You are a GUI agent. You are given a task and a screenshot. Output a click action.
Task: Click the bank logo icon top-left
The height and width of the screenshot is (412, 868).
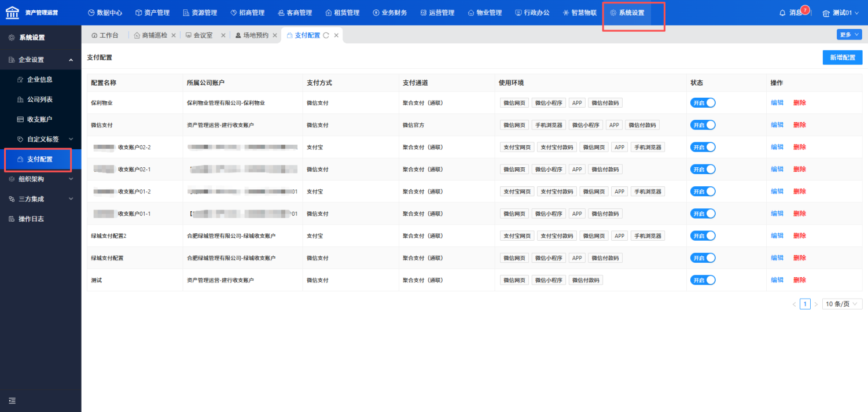[x=12, y=13]
